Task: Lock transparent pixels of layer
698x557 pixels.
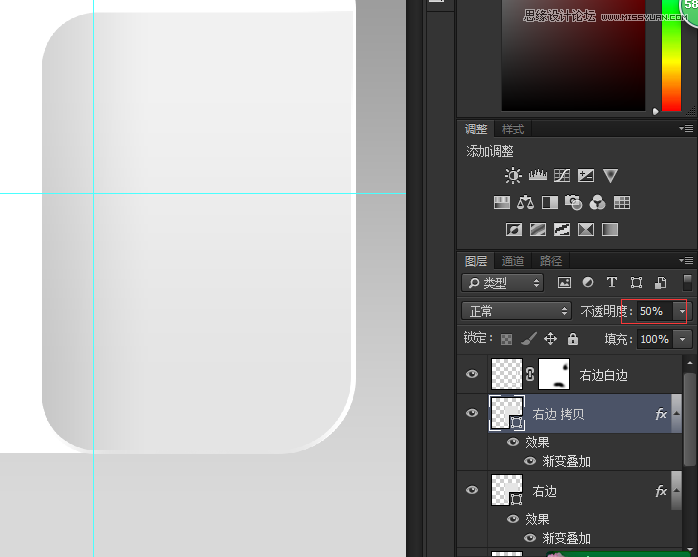Action: [506, 339]
